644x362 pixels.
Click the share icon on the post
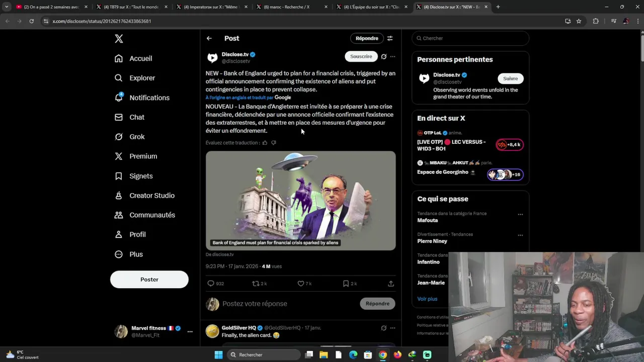(391, 284)
